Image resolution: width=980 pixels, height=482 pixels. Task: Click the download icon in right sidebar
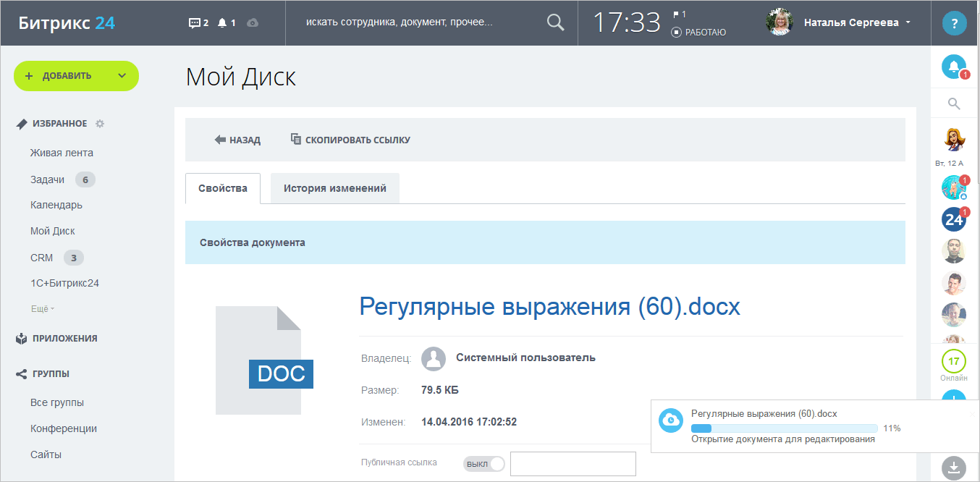(954, 467)
